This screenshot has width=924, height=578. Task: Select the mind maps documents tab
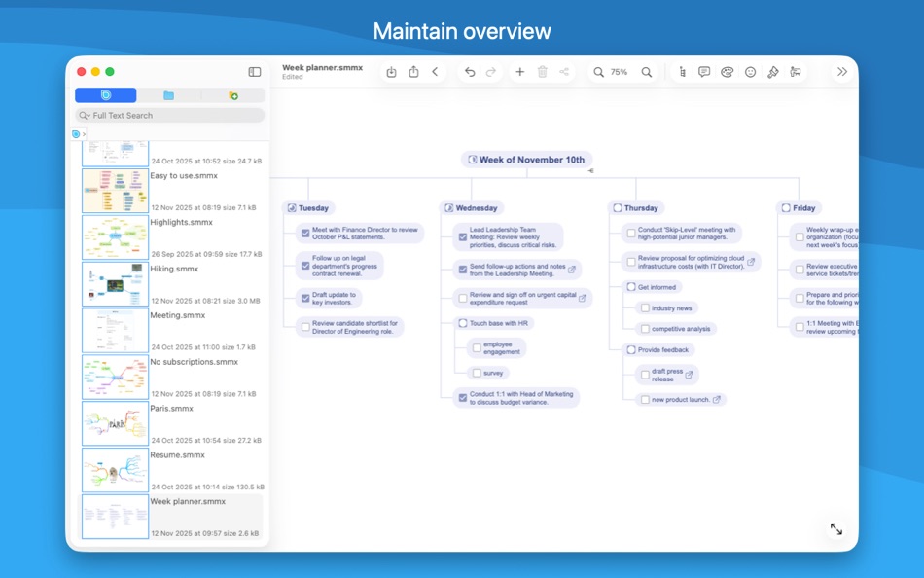[x=106, y=94]
